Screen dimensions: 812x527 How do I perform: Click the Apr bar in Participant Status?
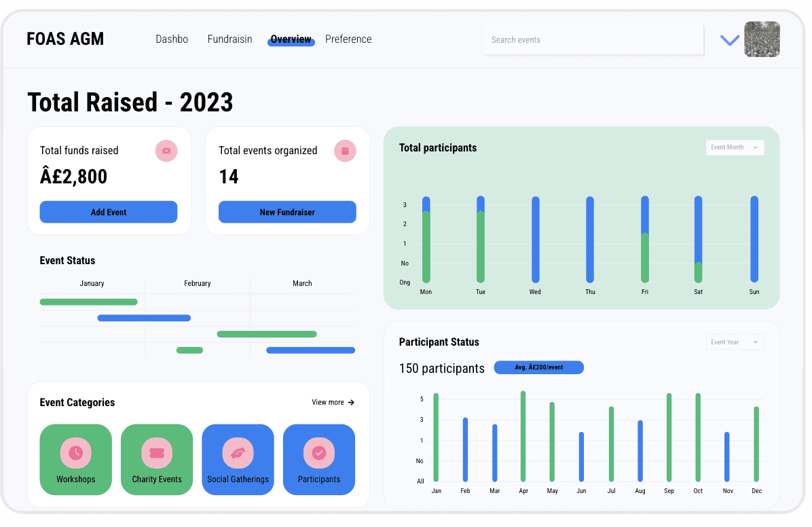(523, 436)
